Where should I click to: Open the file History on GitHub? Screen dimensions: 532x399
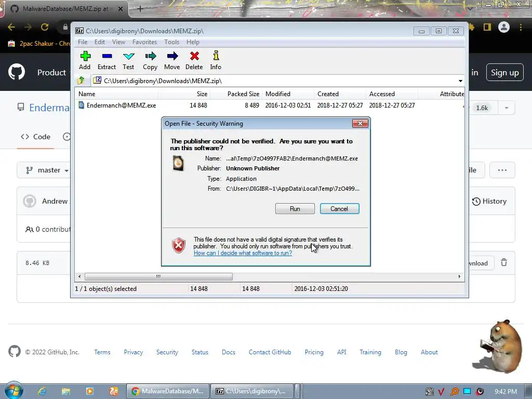(489, 201)
